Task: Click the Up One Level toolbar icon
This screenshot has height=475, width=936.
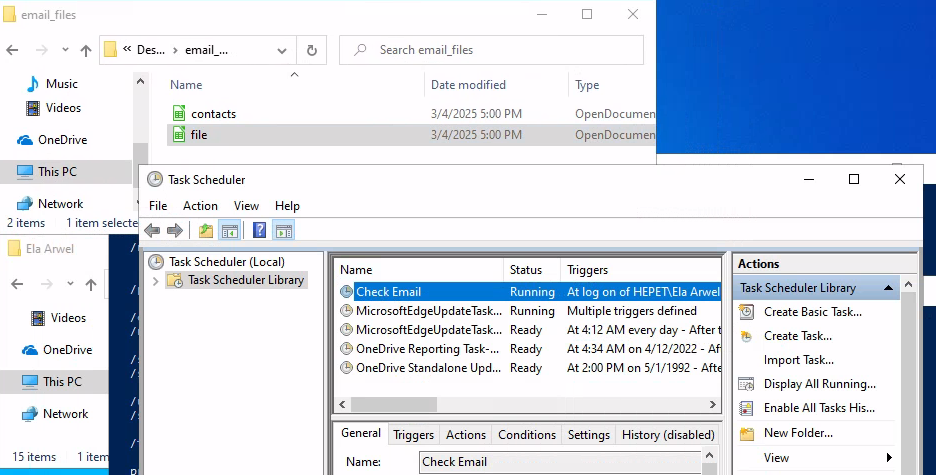Action: [206, 230]
